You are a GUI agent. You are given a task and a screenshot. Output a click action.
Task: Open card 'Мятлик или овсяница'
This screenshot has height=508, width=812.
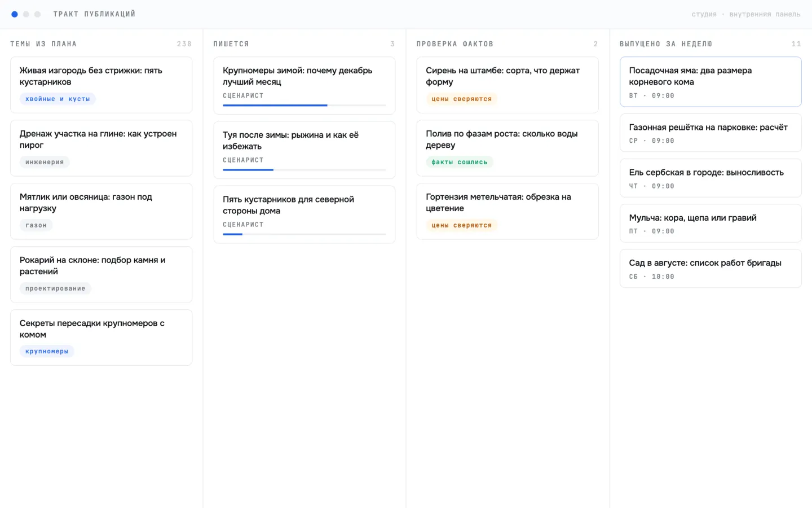point(101,211)
